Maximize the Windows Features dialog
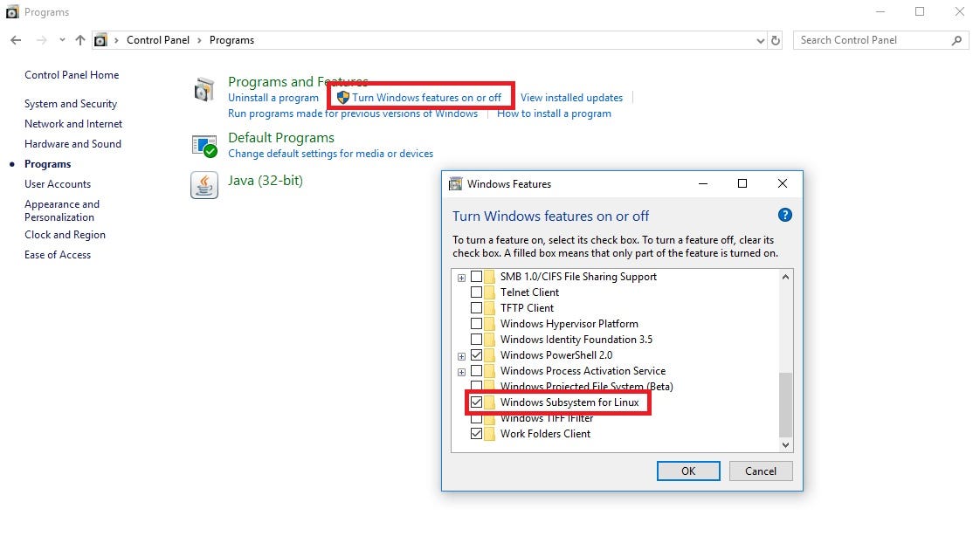The width and height of the screenshot is (980, 550). [x=742, y=183]
